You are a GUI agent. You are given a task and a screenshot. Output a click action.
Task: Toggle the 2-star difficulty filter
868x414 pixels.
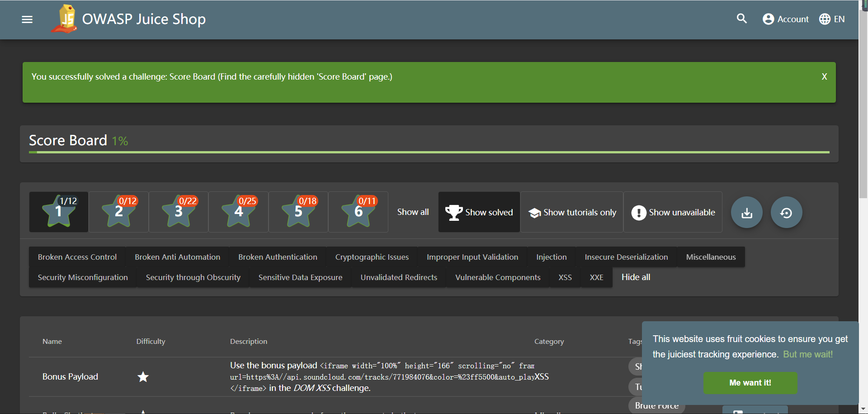(118, 212)
